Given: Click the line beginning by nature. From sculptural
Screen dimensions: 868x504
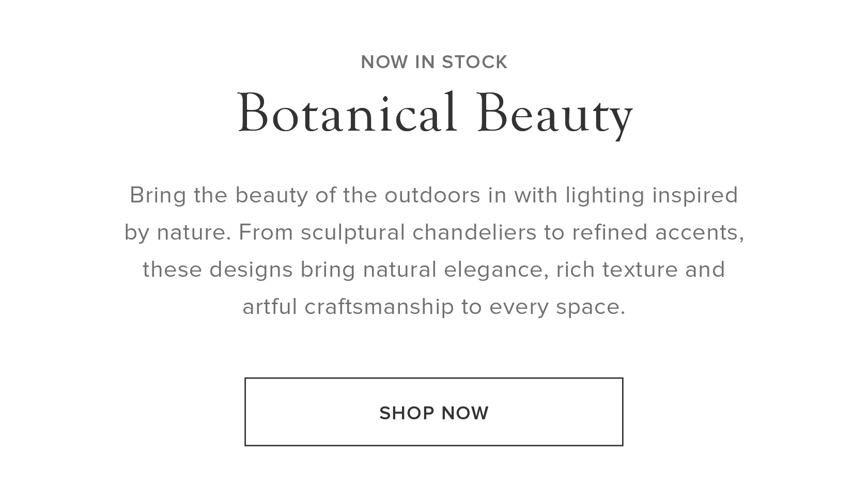Looking at the screenshot, I should click(x=434, y=233).
